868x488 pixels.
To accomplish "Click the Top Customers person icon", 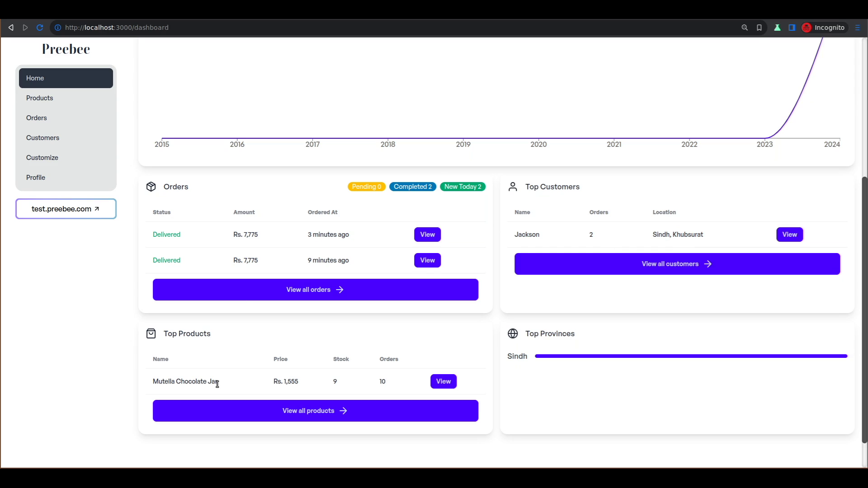I will [513, 187].
